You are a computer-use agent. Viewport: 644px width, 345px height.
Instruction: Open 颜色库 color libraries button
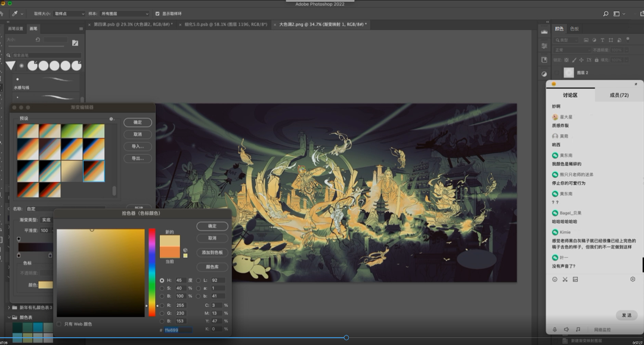click(x=212, y=267)
